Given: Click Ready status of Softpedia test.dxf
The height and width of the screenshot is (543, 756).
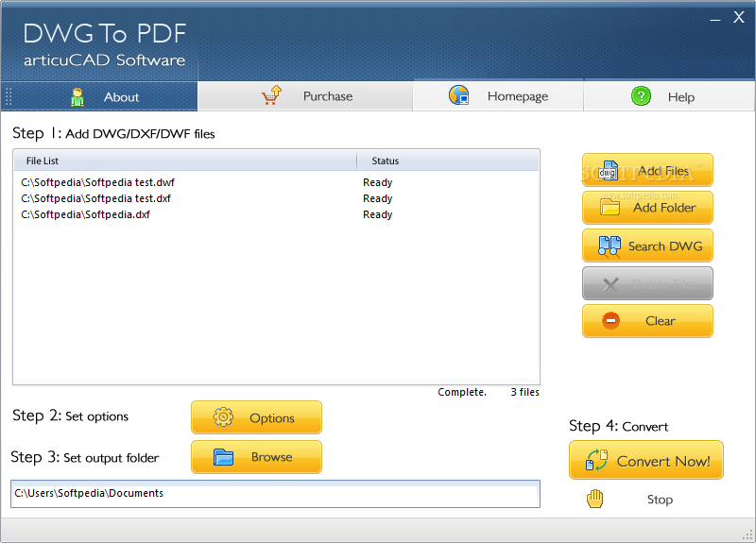Looking at the screenshot, I should click(377, 198).
